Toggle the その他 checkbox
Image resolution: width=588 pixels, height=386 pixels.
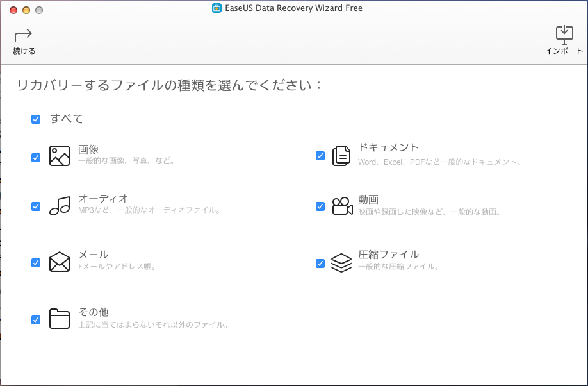36,319
